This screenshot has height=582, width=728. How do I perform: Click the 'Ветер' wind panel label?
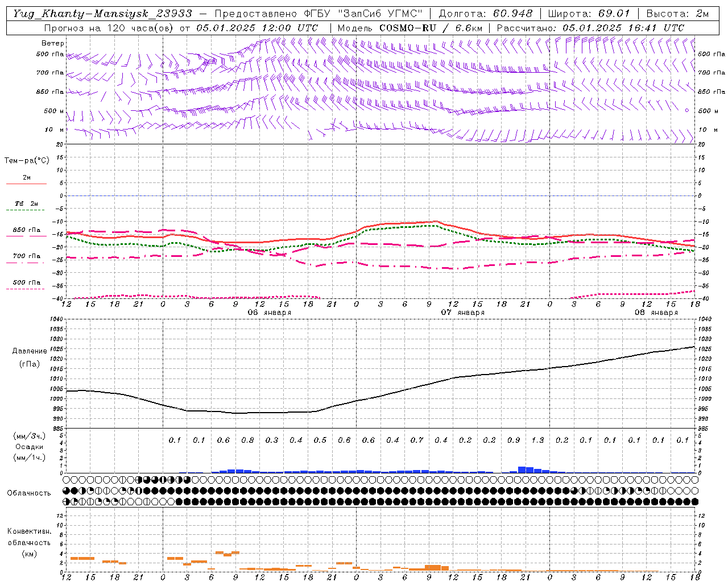click(53, 43)
